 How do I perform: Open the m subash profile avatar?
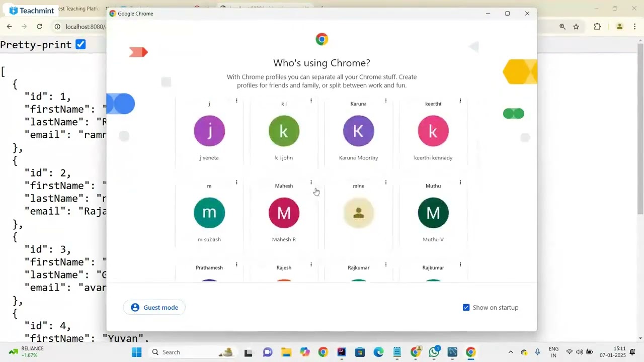[x=209, y=213]
